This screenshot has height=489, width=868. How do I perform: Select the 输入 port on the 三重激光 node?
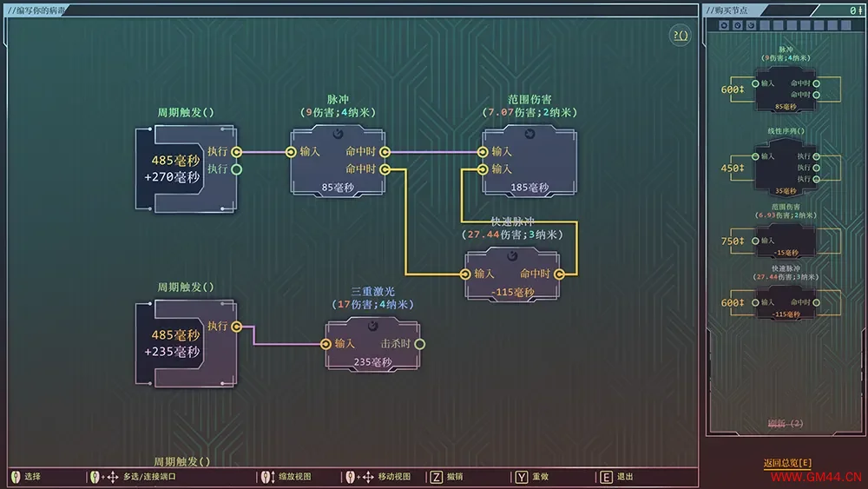click(325, 345)
